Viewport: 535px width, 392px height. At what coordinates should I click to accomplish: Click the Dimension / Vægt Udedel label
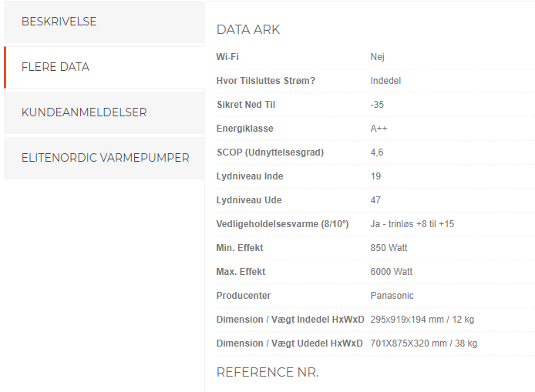point(290,343)
